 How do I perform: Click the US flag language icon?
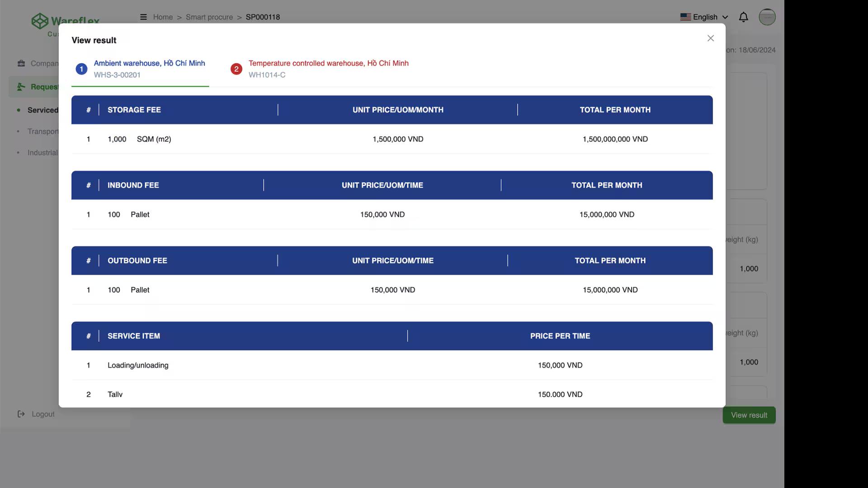click(685, 17)
